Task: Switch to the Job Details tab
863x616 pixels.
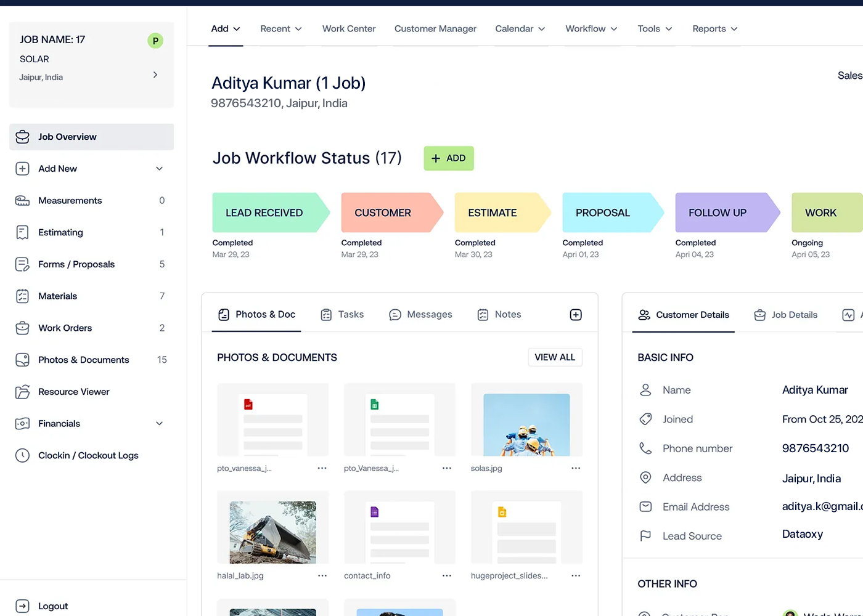Action: (786, 315)
